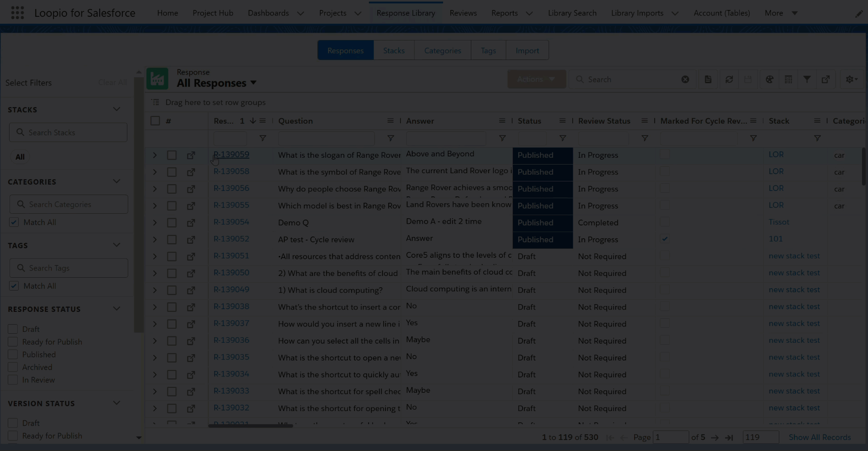
Task: Click the filter funnel under Stack column
Action: tap(818, 138)
